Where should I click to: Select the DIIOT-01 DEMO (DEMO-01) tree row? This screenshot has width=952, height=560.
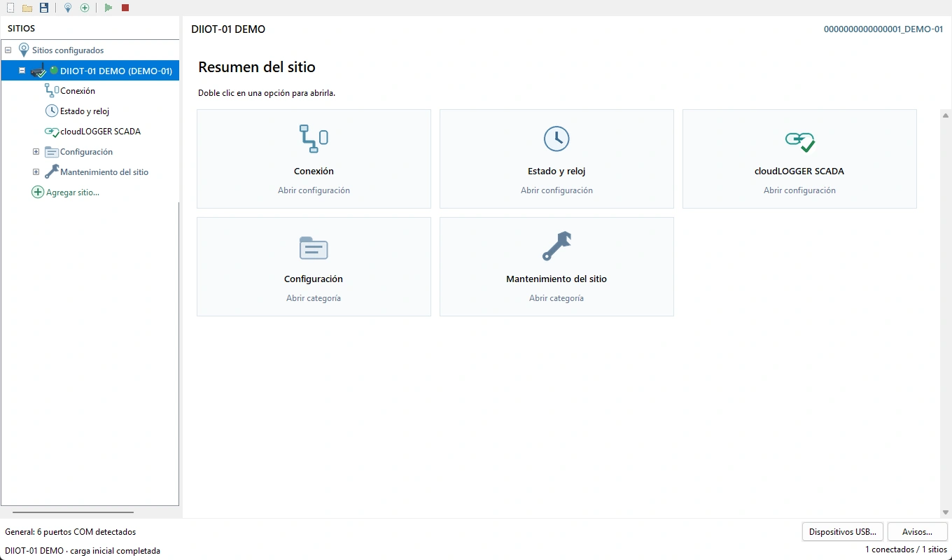[90, 71]
